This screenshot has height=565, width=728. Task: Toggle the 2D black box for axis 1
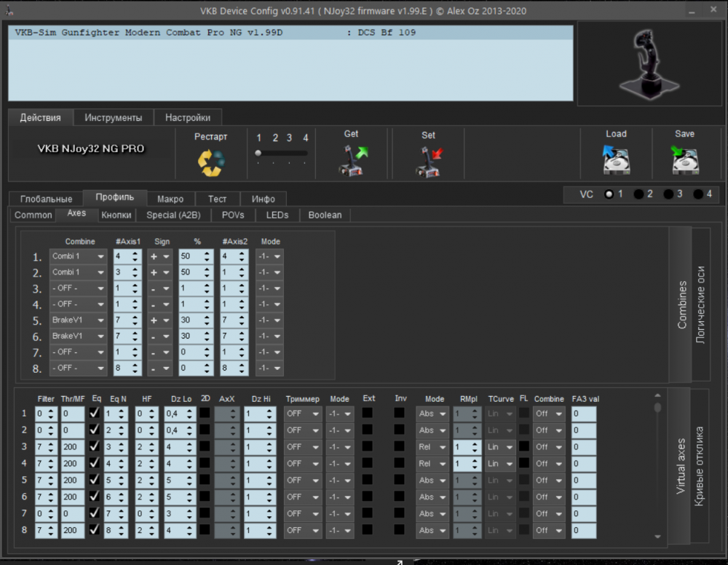[205, 414]
